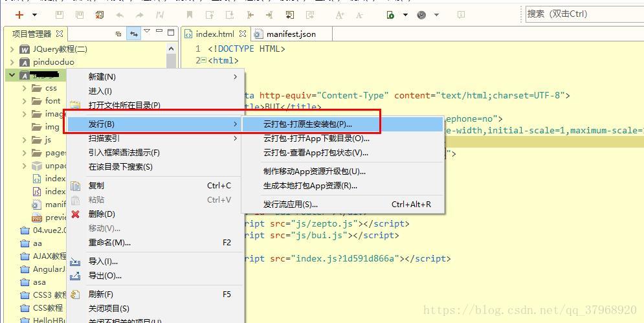Click the close-file icon with red X
The image size is (644, 323).
[99, 15]
